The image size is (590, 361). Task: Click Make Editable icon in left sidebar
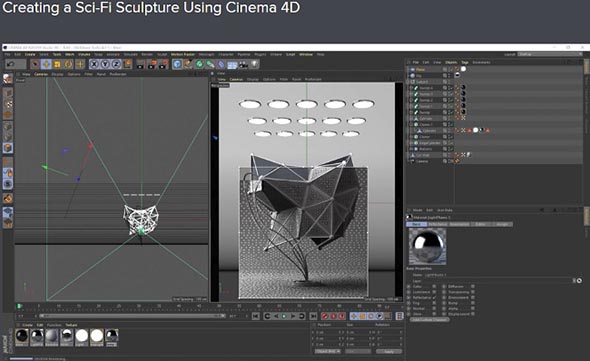click(8, 79)
